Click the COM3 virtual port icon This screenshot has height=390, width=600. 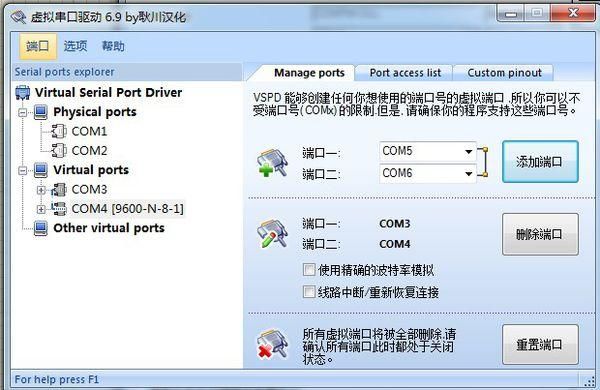(x=59, y=189)
